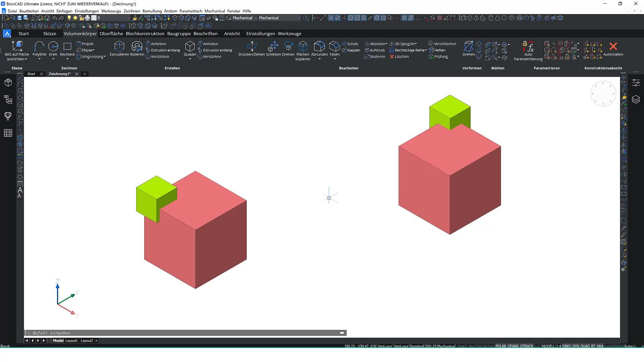Toggle DYN dynamic input
Viewport: 644px width, 362px height.
576,346
